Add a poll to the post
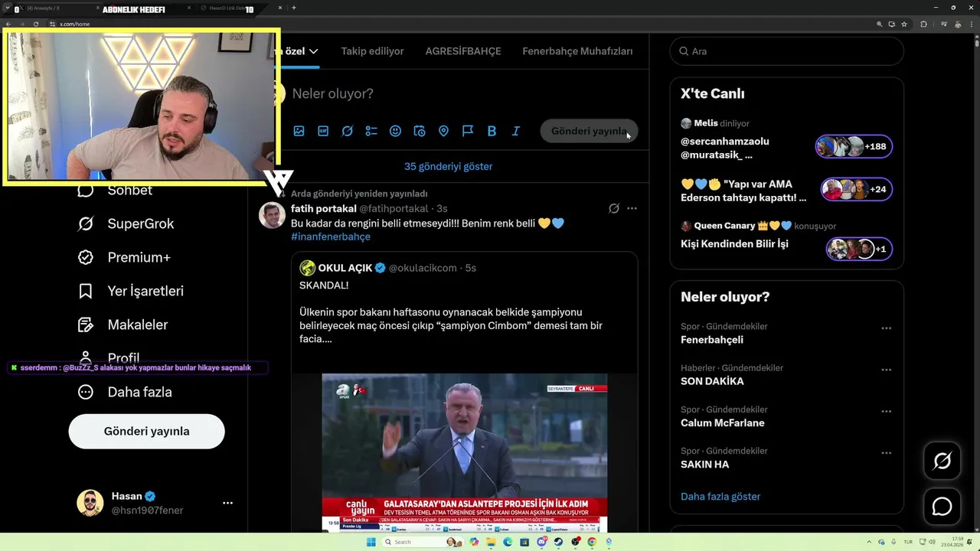 371,131
